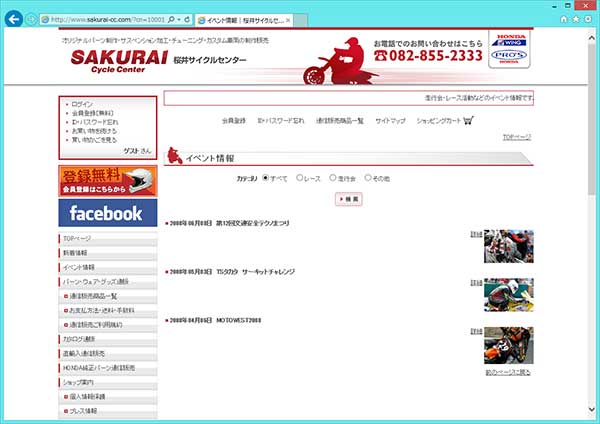Open the MOTOWEST event 詳細 link
Image resolution: width=600 pixels, height=424 pixels.
click(x=476, y=331)
